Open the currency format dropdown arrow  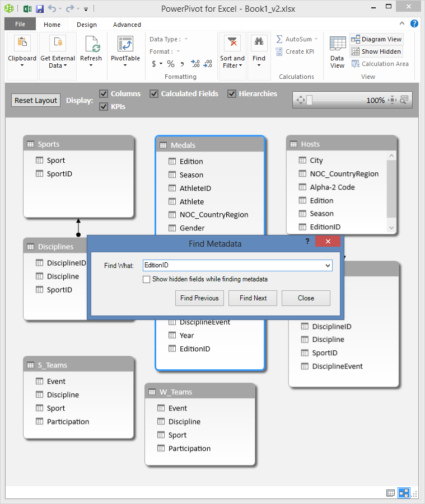tap(161, 64)
